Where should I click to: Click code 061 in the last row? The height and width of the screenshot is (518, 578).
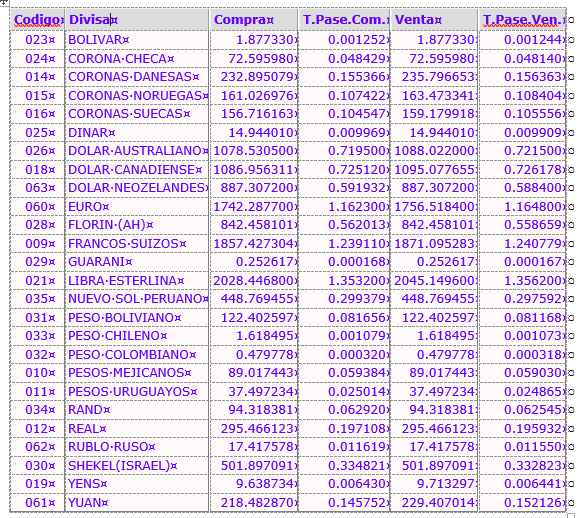(38, 503)
